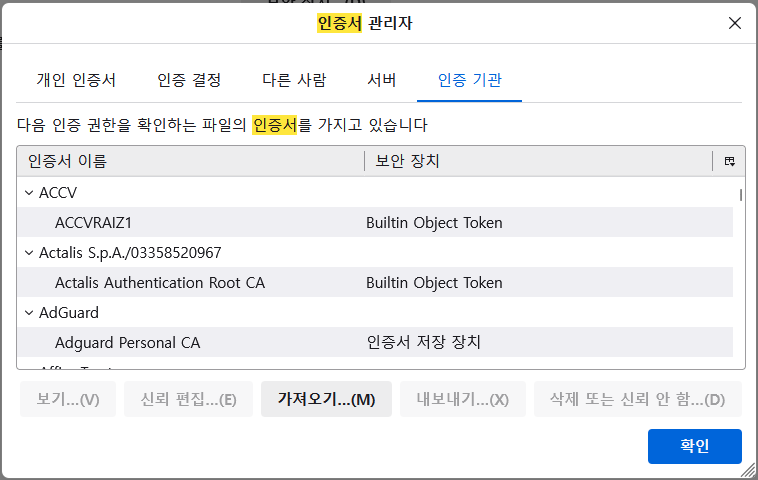Select the Adguard Personal CA row
This screenshot has height=480, width=758.
[x=375, y=343]
